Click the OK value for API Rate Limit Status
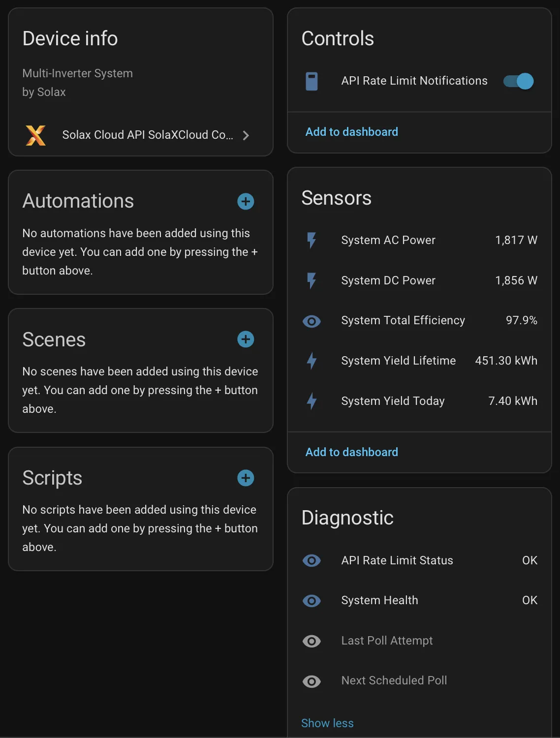Screen dimensions: 560x738 pyautogui.click(x=529, y=560)
